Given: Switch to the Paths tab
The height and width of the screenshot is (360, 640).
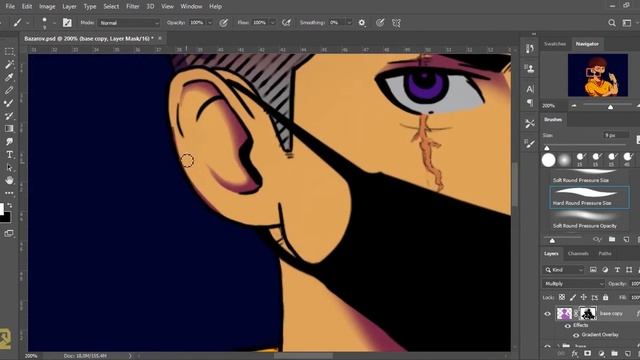Looking at the screenshot, I should (604, 253).
